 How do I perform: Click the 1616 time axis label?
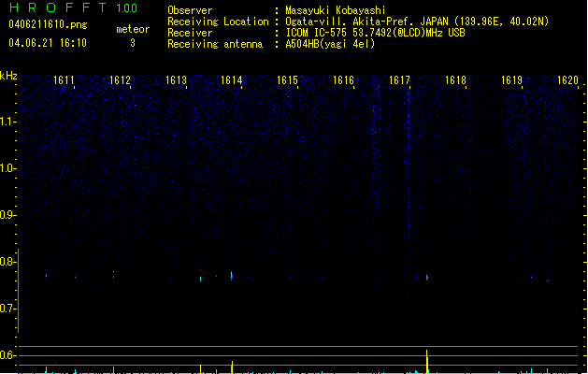[343, 80]
